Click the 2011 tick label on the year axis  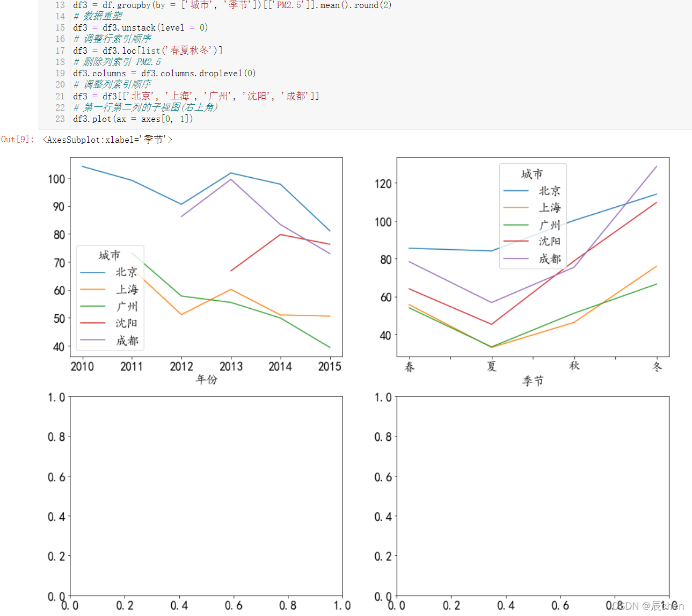[x=132, y=366]
